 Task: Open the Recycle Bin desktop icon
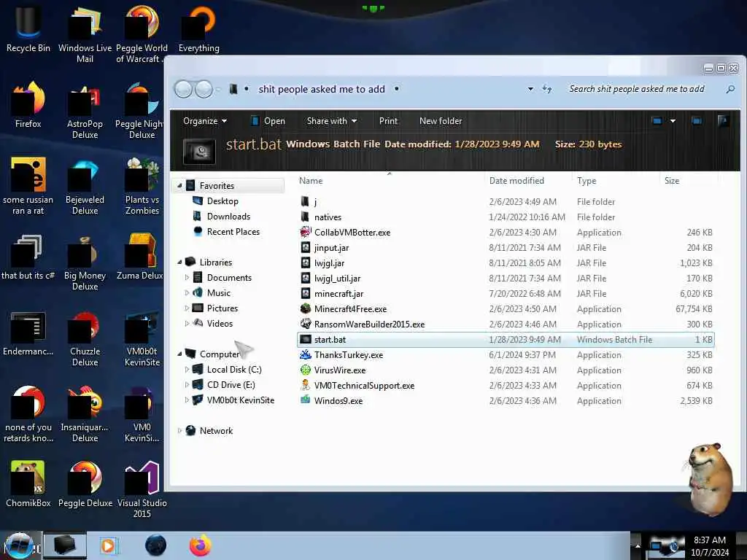click(28, 28)
